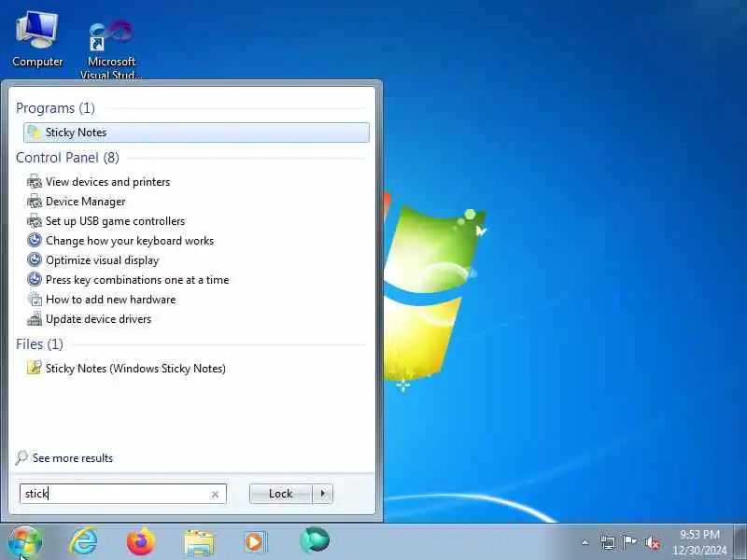Open Windows Explorer from the taskbar

[199, 542]
